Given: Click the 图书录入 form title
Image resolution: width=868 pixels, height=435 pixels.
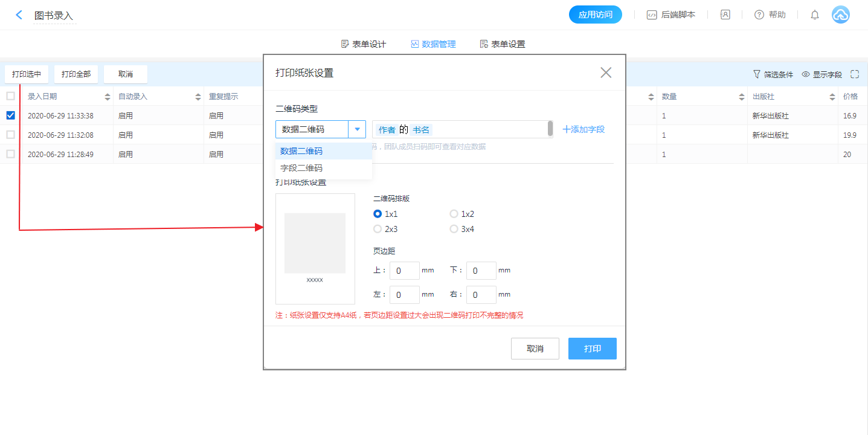Looking at the screenshot, I should [x=54, y=16].
